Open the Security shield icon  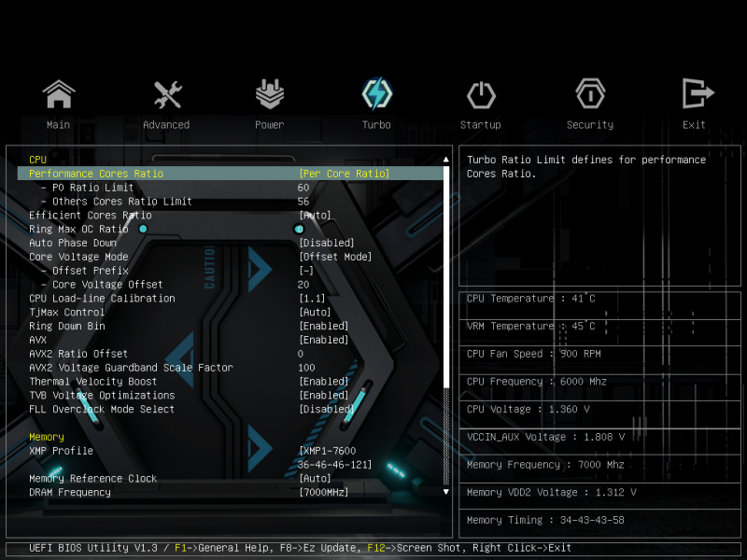590,94
